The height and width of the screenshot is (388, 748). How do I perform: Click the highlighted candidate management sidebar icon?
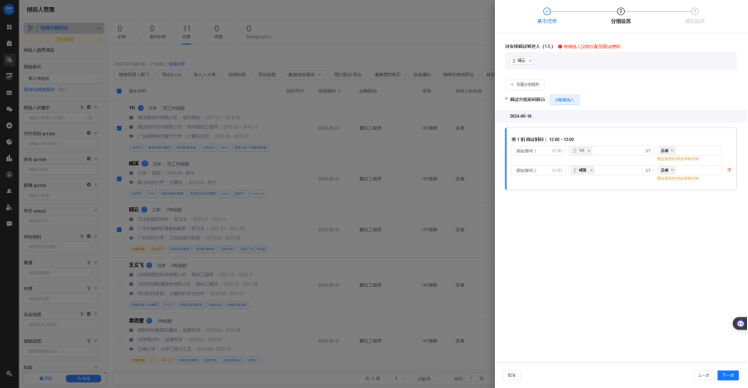9,60
